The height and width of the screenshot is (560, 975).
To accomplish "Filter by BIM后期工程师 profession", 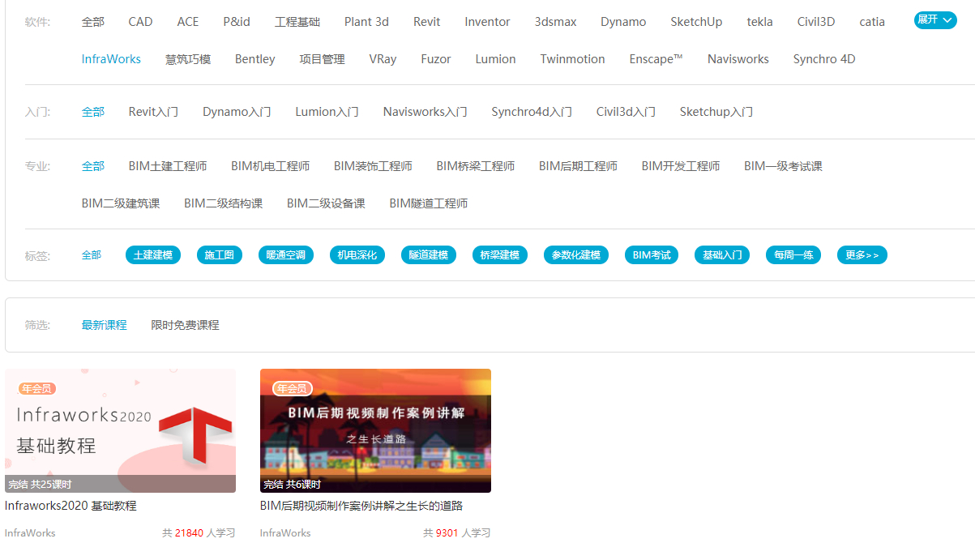I will [578, 166].
